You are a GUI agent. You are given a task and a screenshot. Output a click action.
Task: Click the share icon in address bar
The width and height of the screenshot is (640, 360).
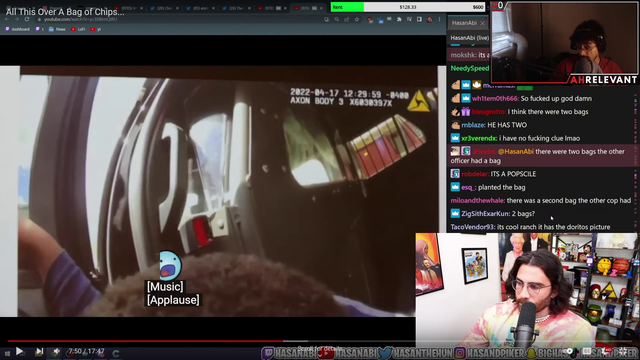point(347,19)
